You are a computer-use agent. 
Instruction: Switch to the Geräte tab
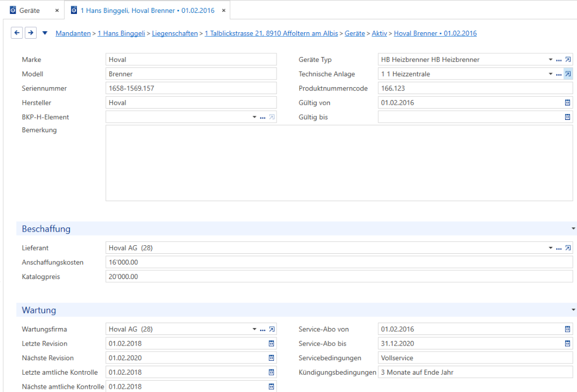pyautogui.click(x=29, y=11)
